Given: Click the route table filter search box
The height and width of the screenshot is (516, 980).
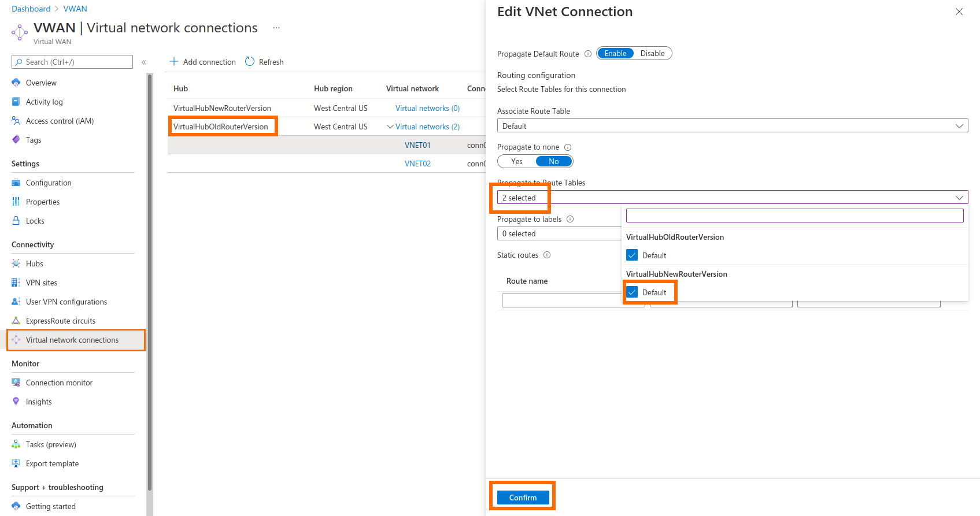Looking at the screenshot, I should 794,216.
